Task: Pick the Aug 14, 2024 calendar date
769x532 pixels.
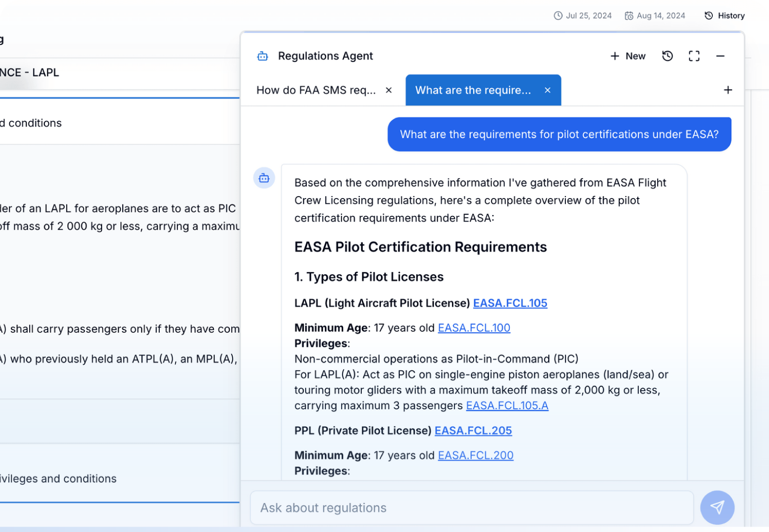Action: [655, 16]
